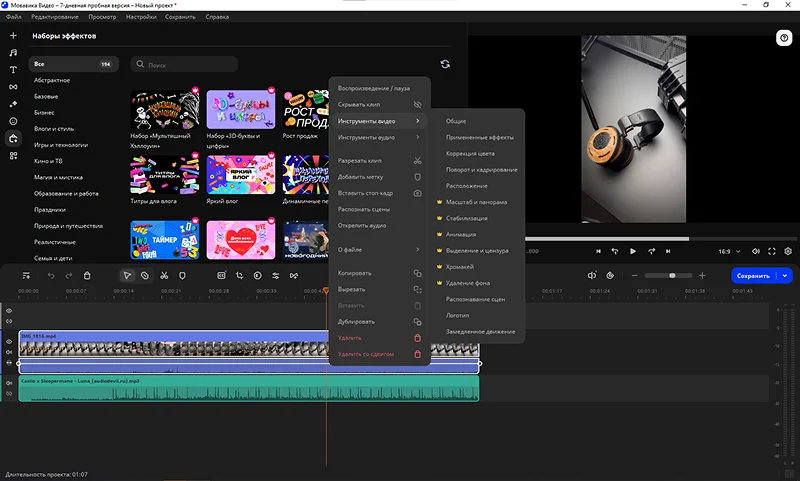Click the blue Сохранить button
Image resolution: width=800 pixels, height=481 pixels.
pos(753,275)
